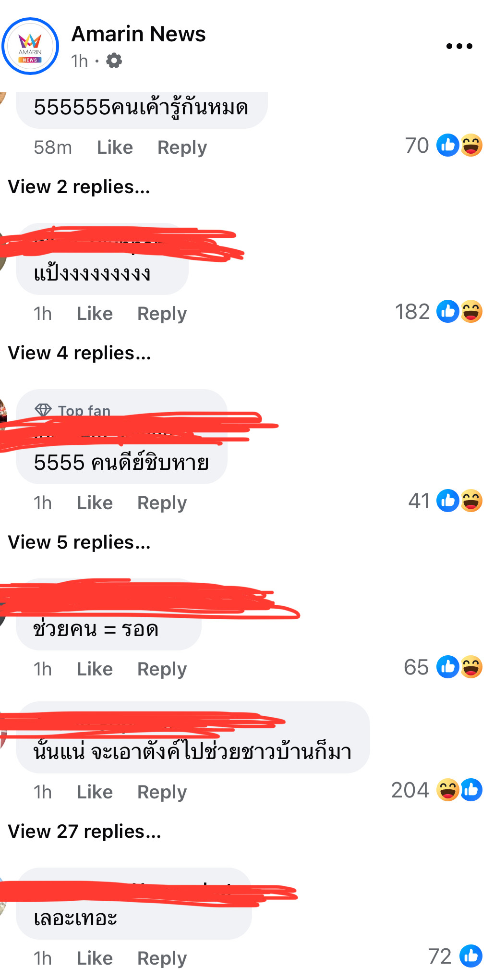Reply to the เลอะเทอะ comment
Viewport: 494px width, 980px height.
click(162, 958)
